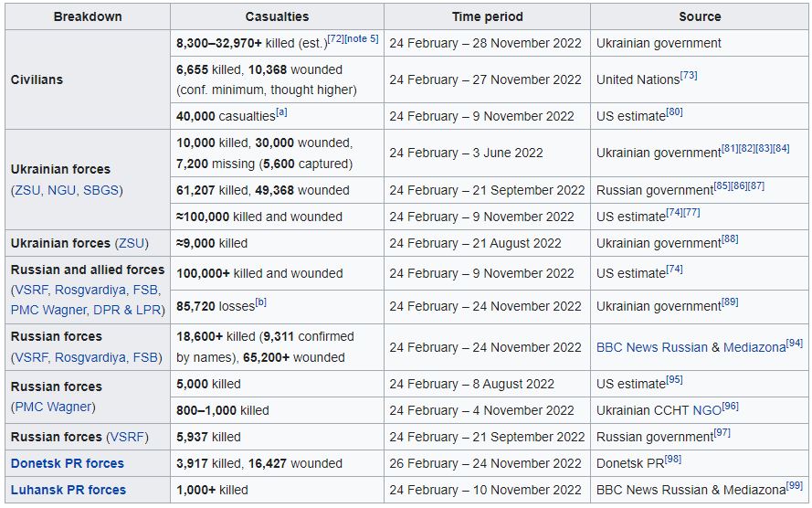This screenshot has height=508, width=812.
Task: Open the BBC News Russian link
Action: click(652, 347)
